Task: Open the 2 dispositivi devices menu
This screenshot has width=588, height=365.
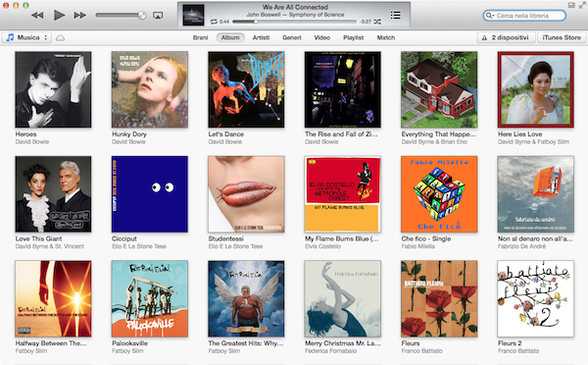Action: pyautogui.click(x=507, y=37)
